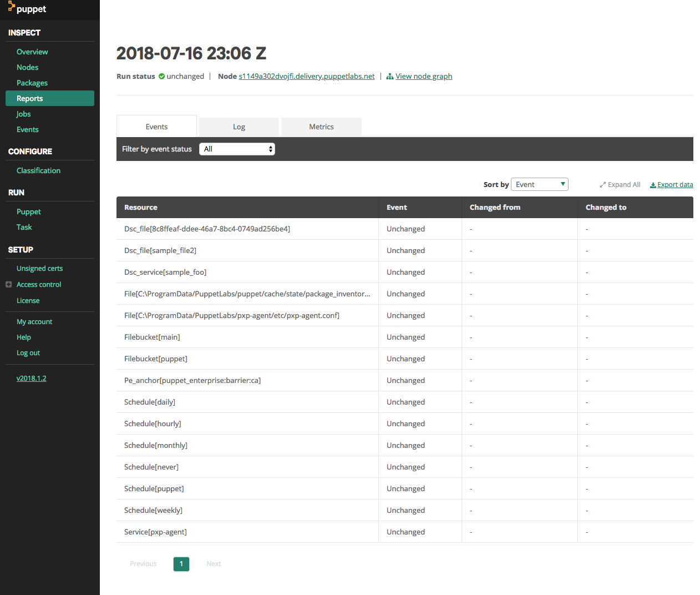Click the Pe_anchor[puppet_enterprise:barrier:ca] resource
Image resolution: width=700 pixels, height=595 pixels.
(x=192, y=380)
